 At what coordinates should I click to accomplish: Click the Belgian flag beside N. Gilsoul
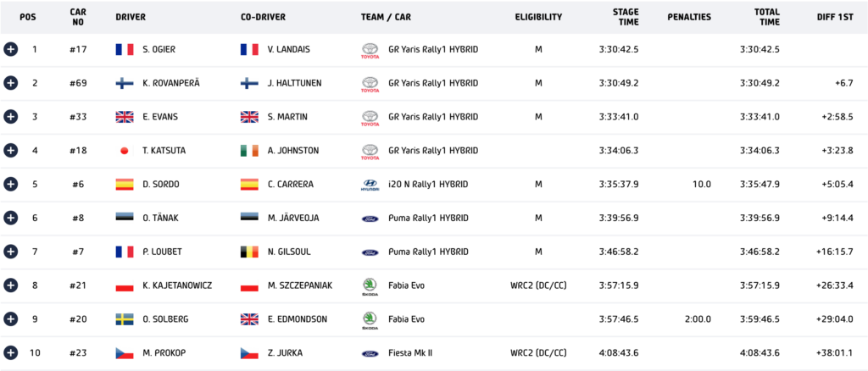click(249, 252)
